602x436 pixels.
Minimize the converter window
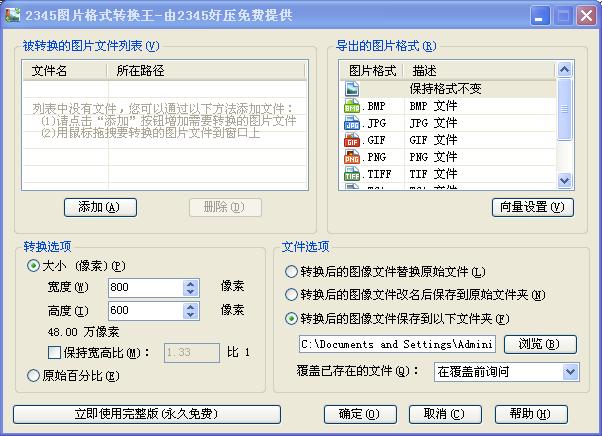point(539,16)
